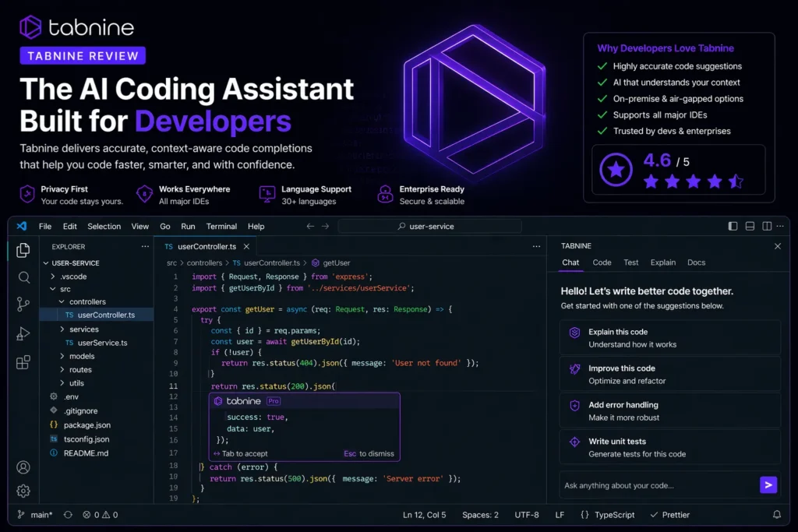The width and height of the screenshot is (798, 532).
Task: Click Prettier in the status bar
Action: coord(669,515)
